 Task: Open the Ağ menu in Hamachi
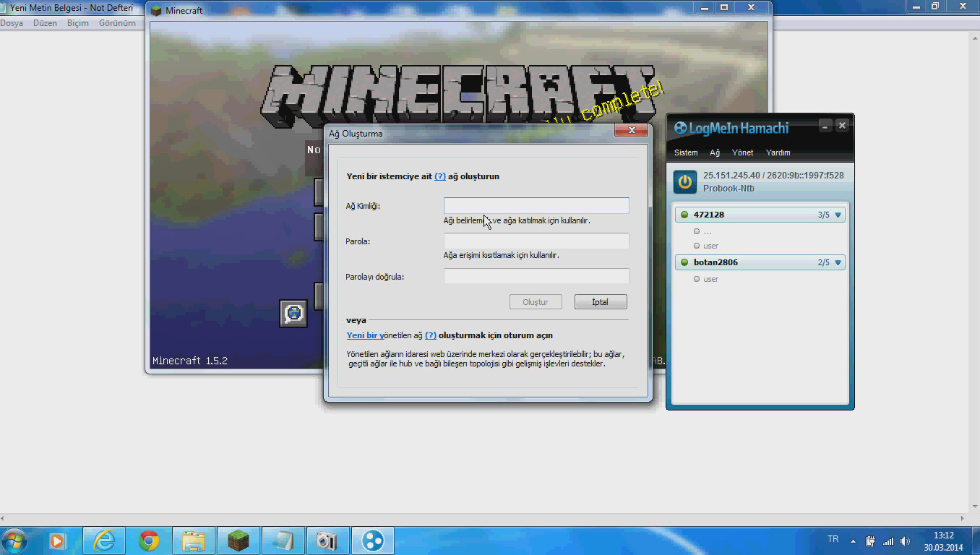pos(715,152)
